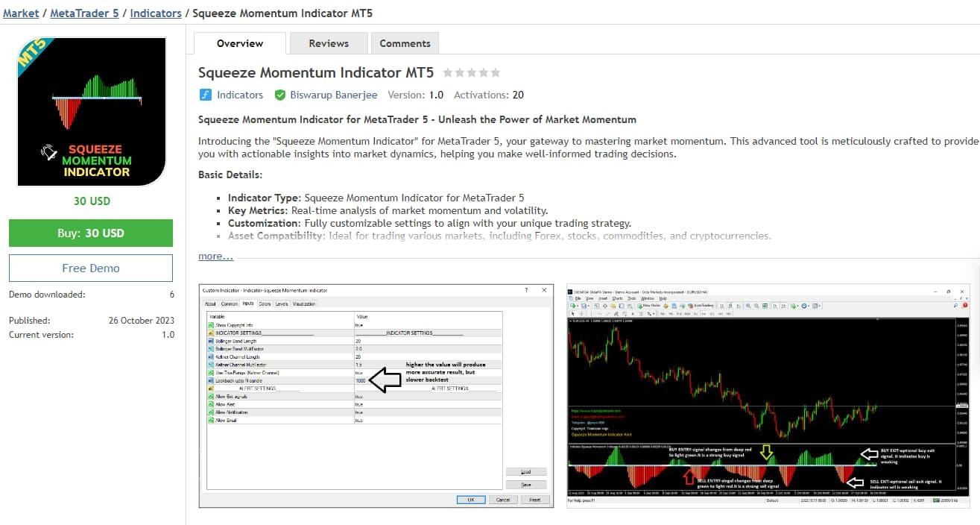Click the Squeeze Momentum Indicator product logo
Screen dimensions: 980x525
click(x=91, y=112)
